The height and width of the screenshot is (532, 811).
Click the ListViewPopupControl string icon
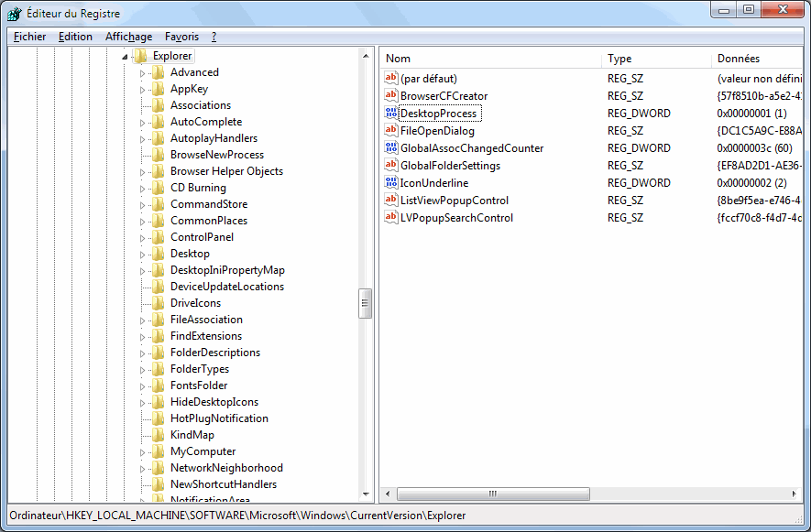click(391, 201)
